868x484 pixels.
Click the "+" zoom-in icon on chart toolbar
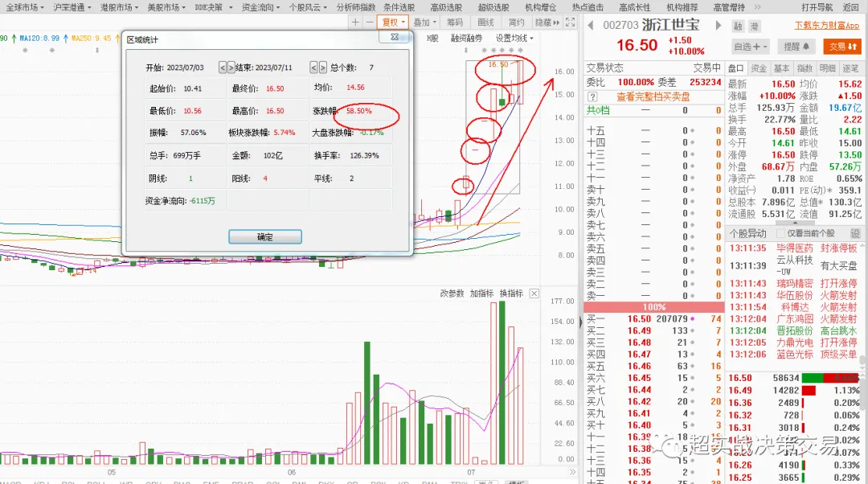(x=356, y=23)
